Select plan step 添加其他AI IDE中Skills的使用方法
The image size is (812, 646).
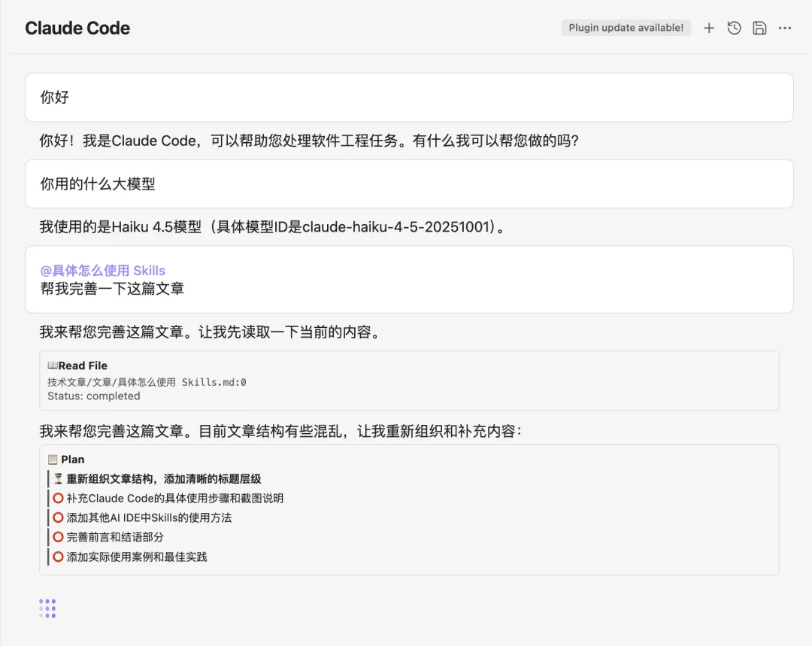tap(149, 517)
